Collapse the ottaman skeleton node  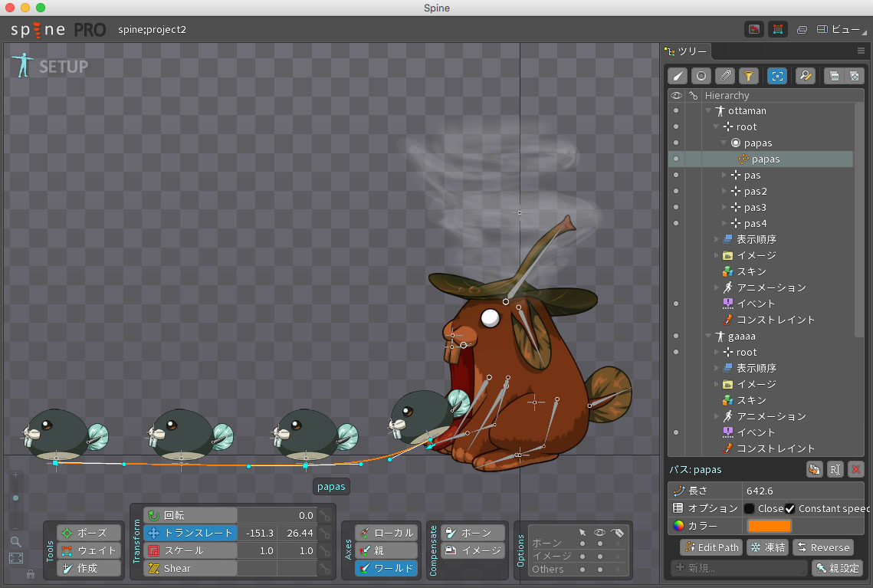pos(708,111)
